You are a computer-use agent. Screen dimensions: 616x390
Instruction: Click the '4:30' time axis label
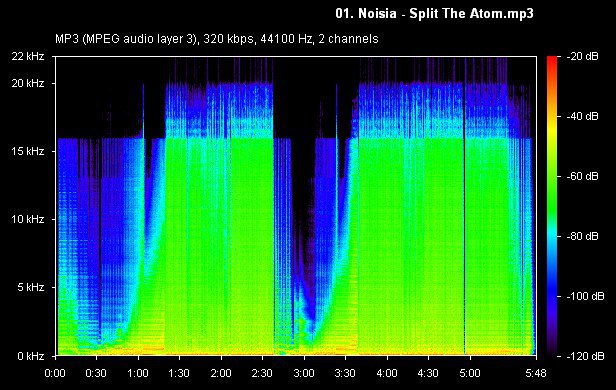(x=428, y=373)
